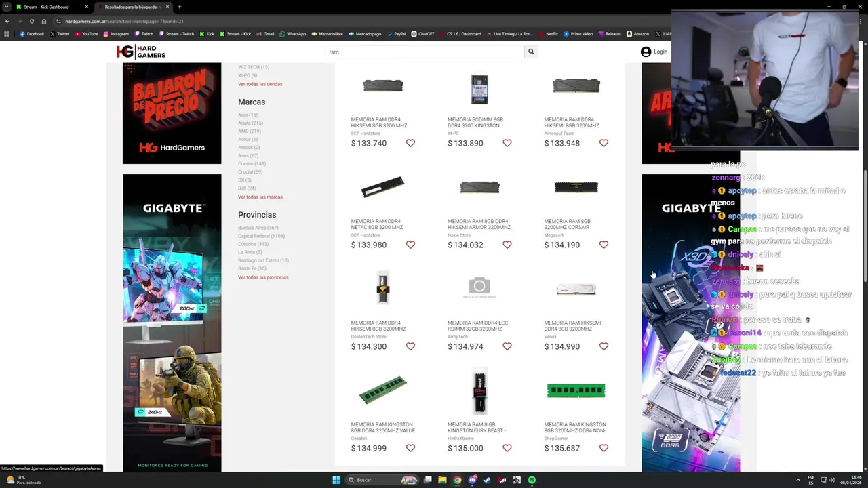Filter by Córdoba (313) province
Image resolution: width=868 pixels, height=488 pixels.
tap(253, 244)
